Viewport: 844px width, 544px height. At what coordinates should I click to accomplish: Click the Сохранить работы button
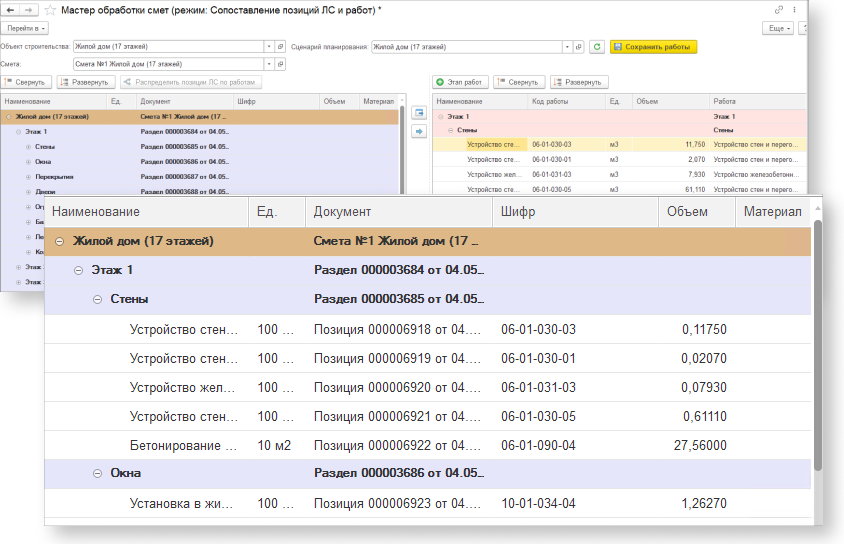click(x=653, y=46)
